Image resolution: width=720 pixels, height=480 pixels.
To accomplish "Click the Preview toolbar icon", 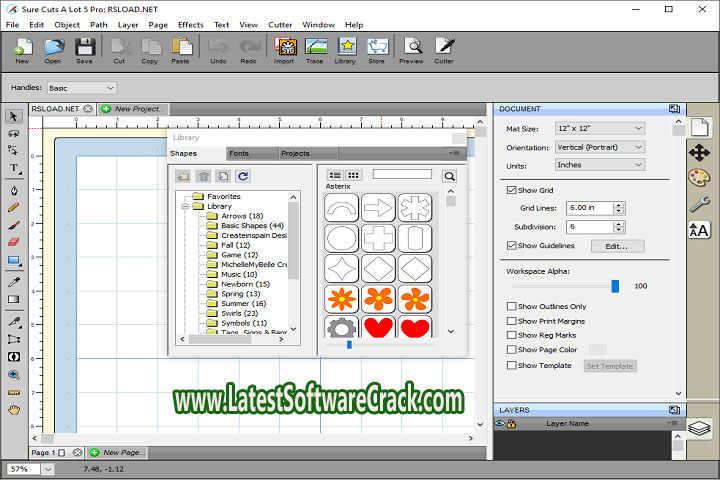I will pos(412,51).
